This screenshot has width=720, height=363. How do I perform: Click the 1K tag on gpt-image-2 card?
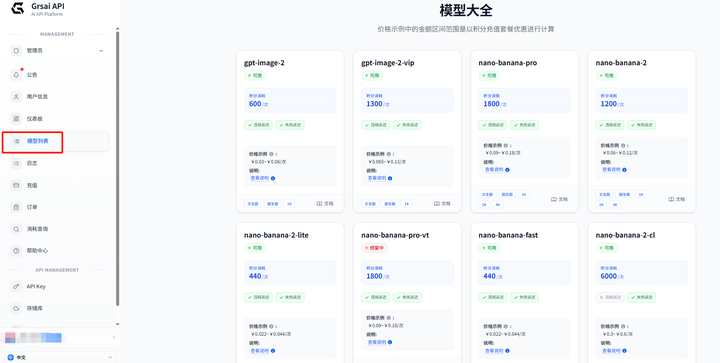click(x=289, y=204)
